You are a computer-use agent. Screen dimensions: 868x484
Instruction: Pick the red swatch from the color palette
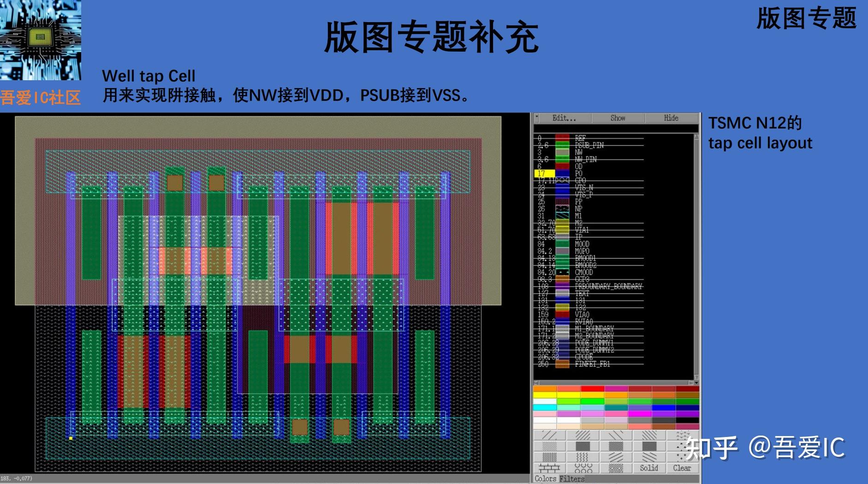tap(592, 389)
